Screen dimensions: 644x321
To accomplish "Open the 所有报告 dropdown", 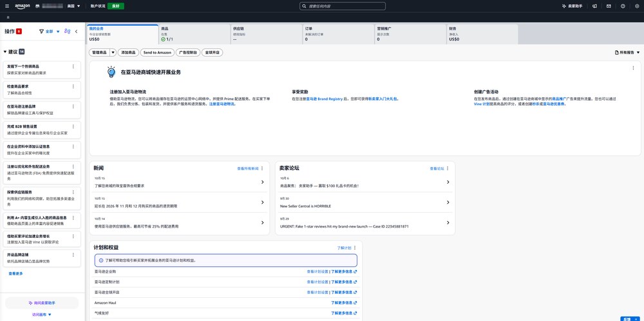I will pyautogui.click(x=627, y=53).
